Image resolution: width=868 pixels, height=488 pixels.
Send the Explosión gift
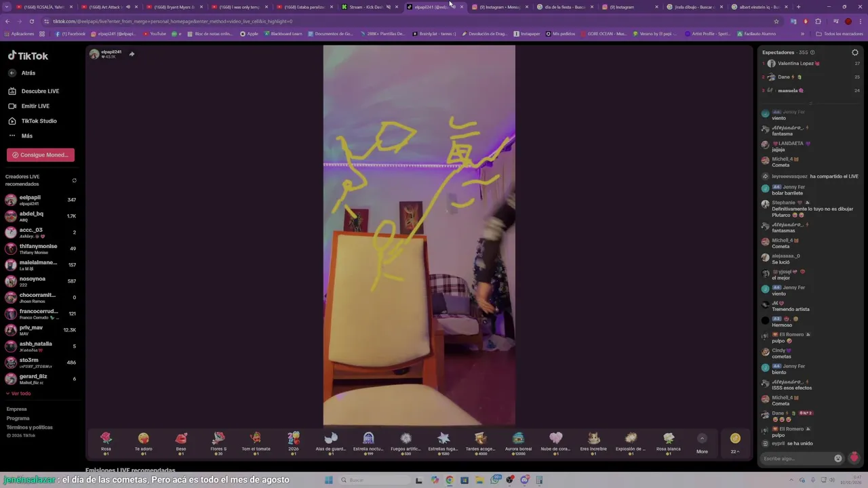(631, 443)
